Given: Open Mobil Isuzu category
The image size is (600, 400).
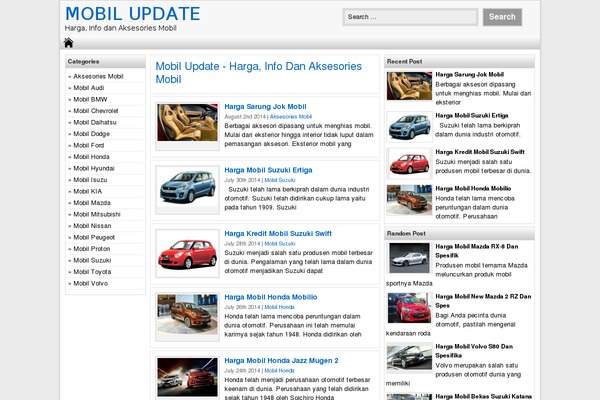Looking at the screenshot, I should [90, 180].
